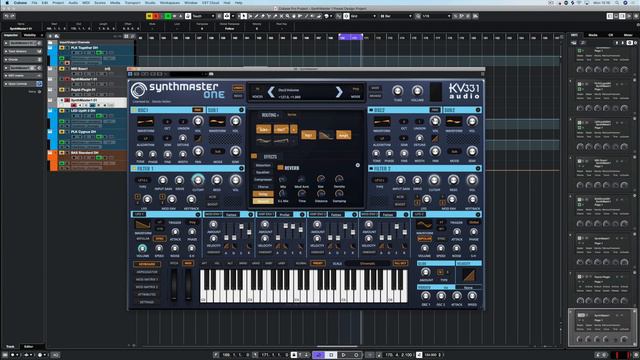Select LFO 1 sawtooth waveform display
This screenshot has height=360, width=640.
[x=142, y=225]
